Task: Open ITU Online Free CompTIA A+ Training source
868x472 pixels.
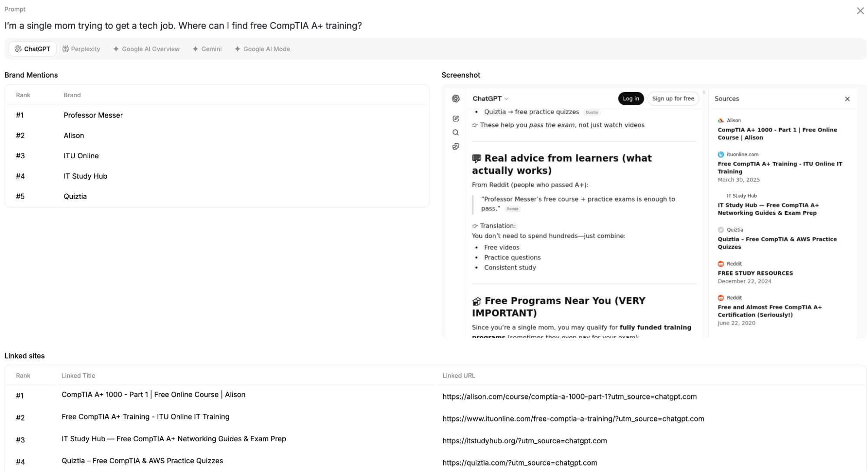Action: (779, 167)
